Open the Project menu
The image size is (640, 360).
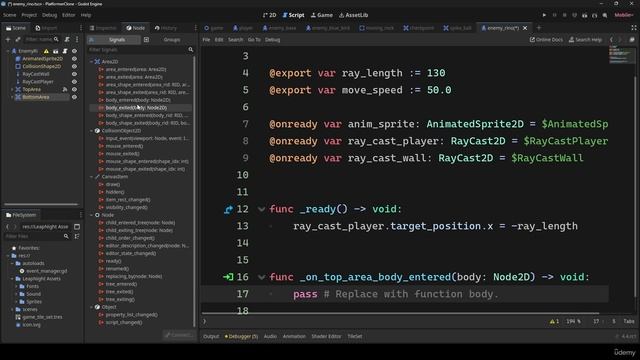coord(29,15)
